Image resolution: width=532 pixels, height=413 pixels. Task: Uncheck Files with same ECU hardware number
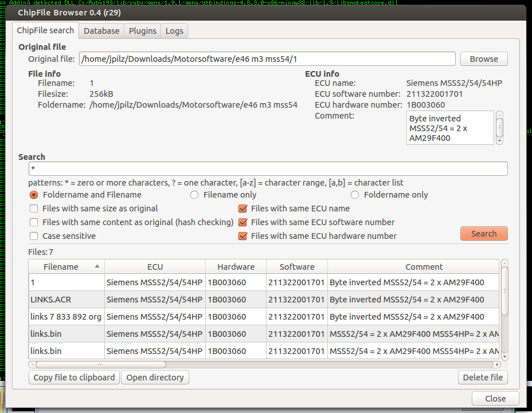pos(317,236)
